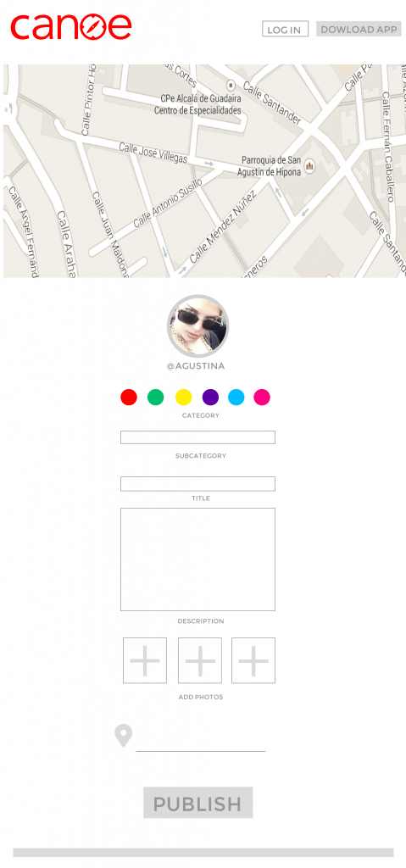Select the light blue category color
This screenshot has width=406, height=868.
[236, 397]
